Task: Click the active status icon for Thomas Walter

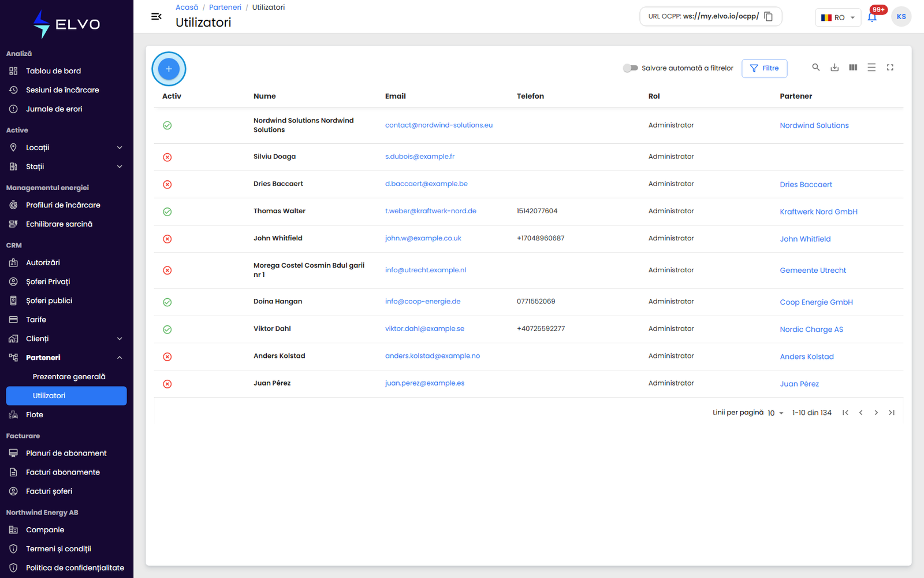Action: pos(167,212)
